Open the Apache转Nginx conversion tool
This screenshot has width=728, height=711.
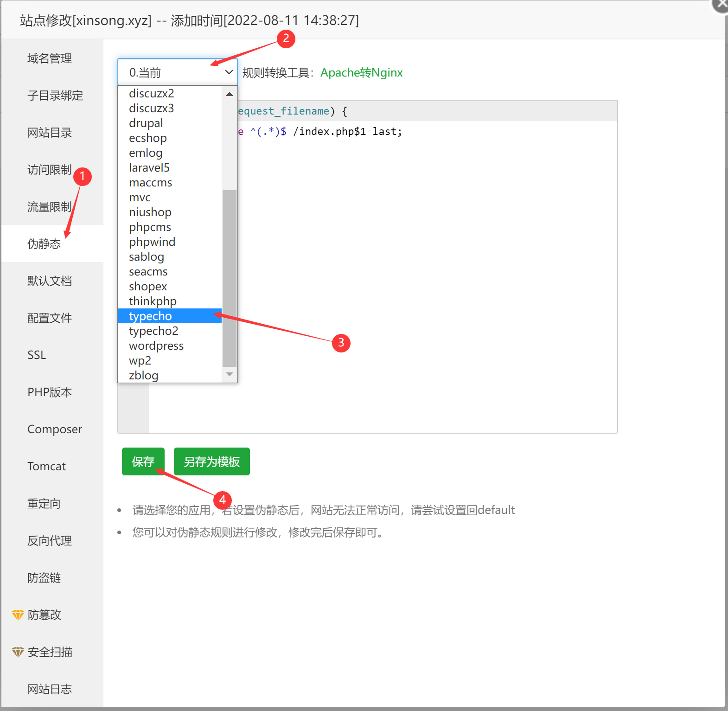362,73
